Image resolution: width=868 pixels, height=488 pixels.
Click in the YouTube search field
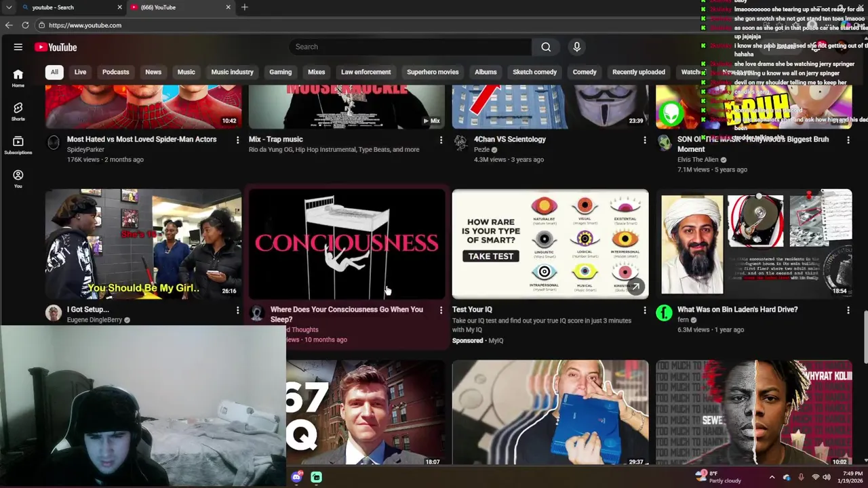(411, 47)
